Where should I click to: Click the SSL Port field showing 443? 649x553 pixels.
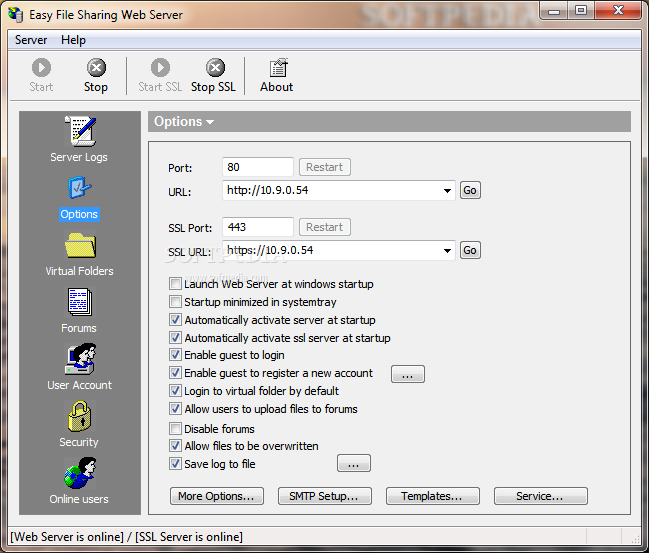[x=257, y=227]
